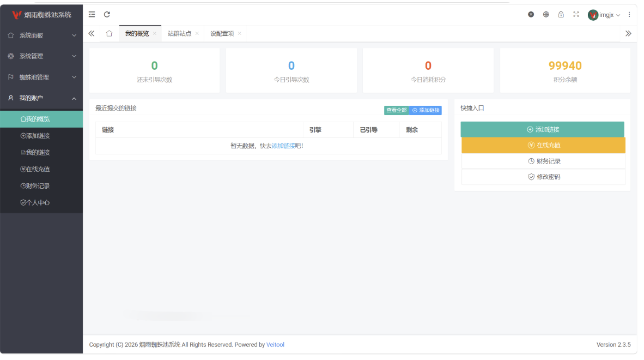The height and width of the screenshot is (360, 644).
Task: Click the 查看全部 button
Action: pyautogui.click(x=397, y=111)
